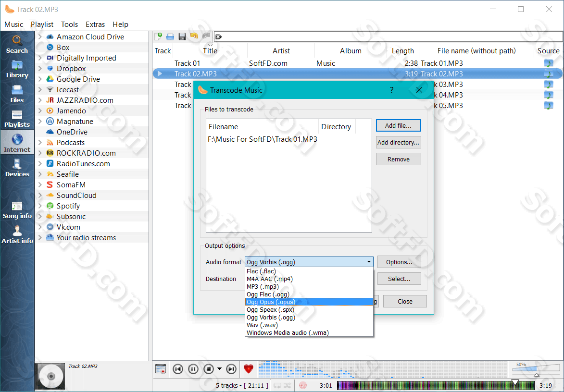Expand the Icecast tree node
Image resolution: width=564 pixels, height=392 pixels.
[x=40, y=89]
